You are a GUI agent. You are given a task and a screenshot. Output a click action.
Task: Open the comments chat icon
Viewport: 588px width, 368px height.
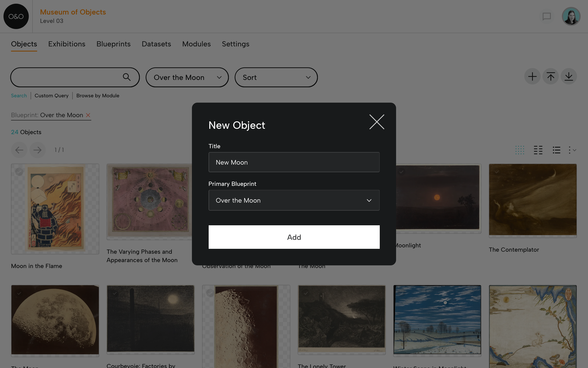point(546,17)
